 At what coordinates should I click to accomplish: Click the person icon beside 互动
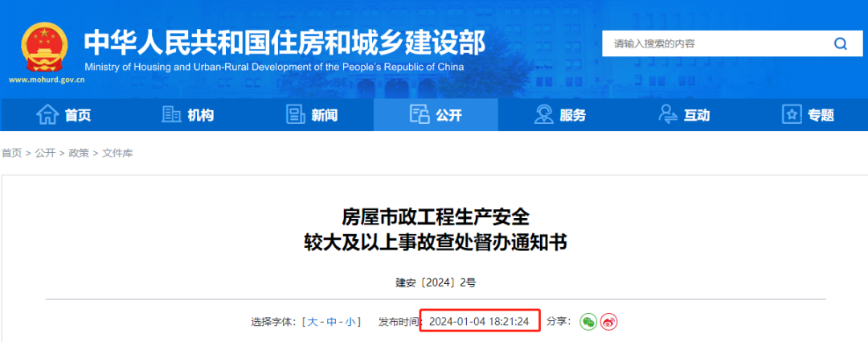(x=668, y=115)
